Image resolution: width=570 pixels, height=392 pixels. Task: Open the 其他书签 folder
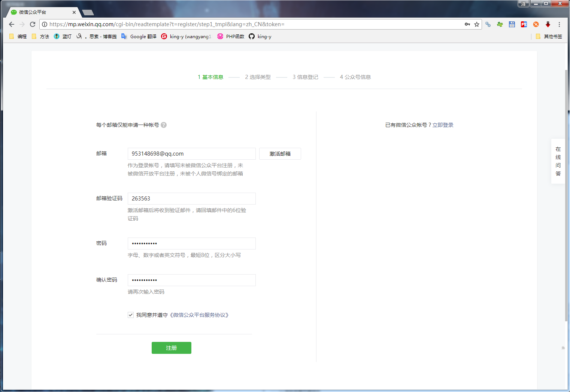click(549, 36)
